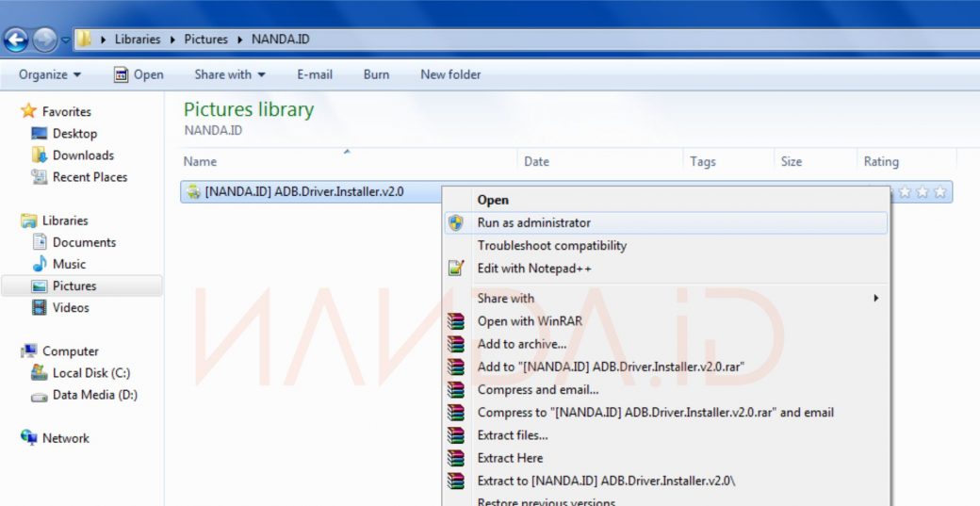Click the Network icon in sidebar

[x=28, y=438]
